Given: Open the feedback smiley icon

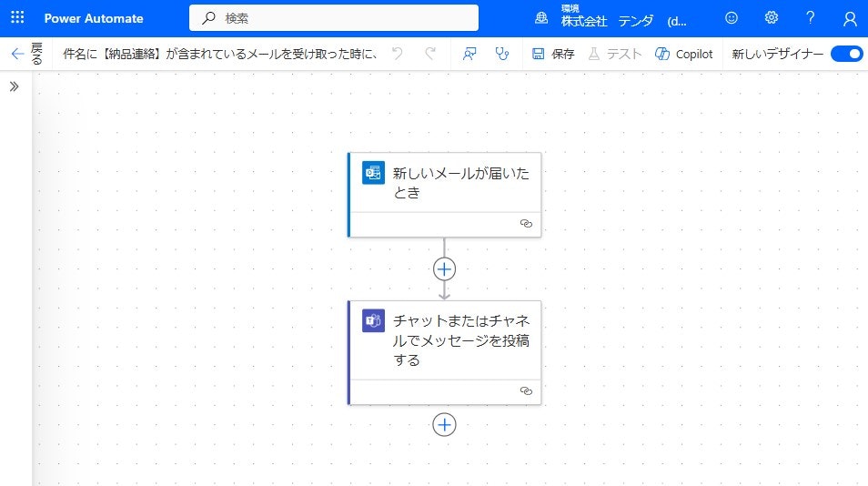Looking at the screenshot, I should 732,17.
